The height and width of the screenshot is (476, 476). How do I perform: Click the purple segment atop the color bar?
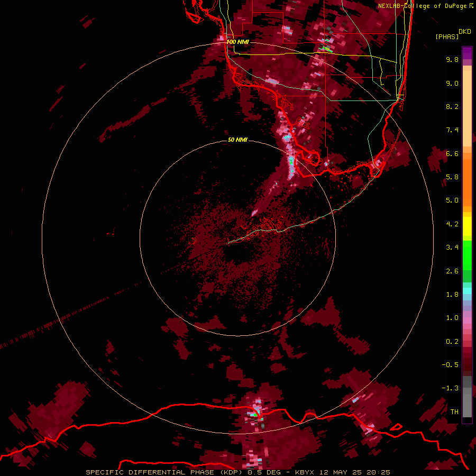[x=467, y=53]
